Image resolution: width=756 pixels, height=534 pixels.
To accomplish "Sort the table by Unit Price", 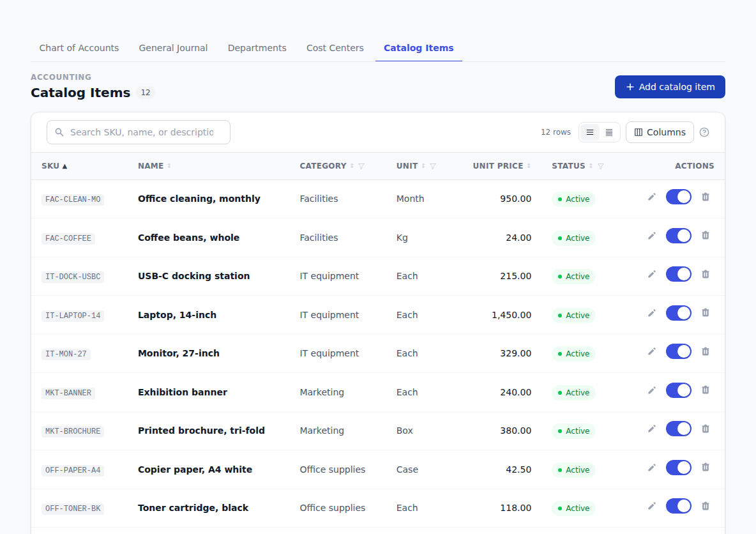I will click(501, 166).
